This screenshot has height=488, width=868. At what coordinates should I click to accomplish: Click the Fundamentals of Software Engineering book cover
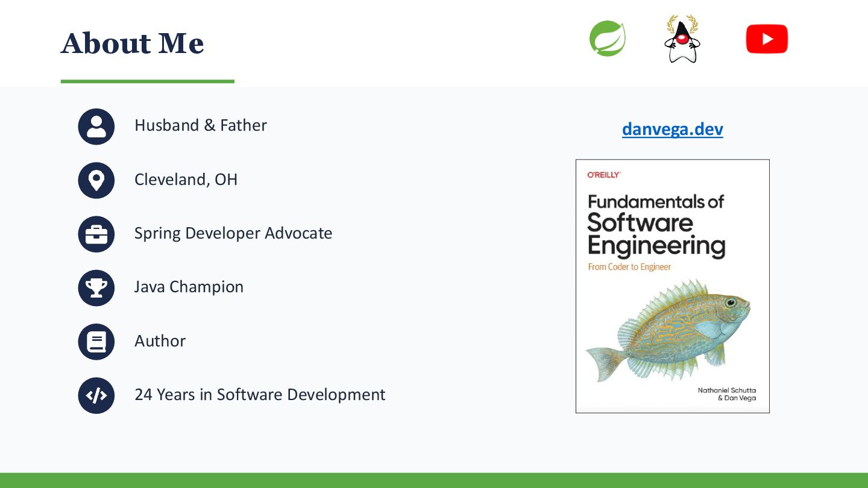(673, 286)
